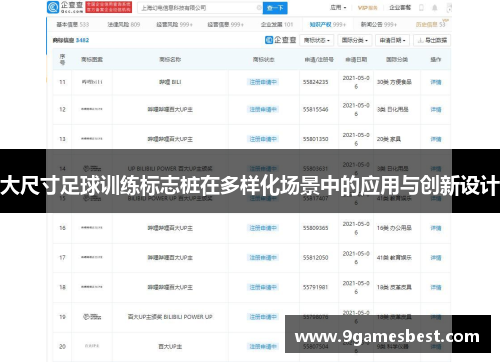Click the 注册申请中 status badge in row 13
Screen dimensions: 500x362
263,139
